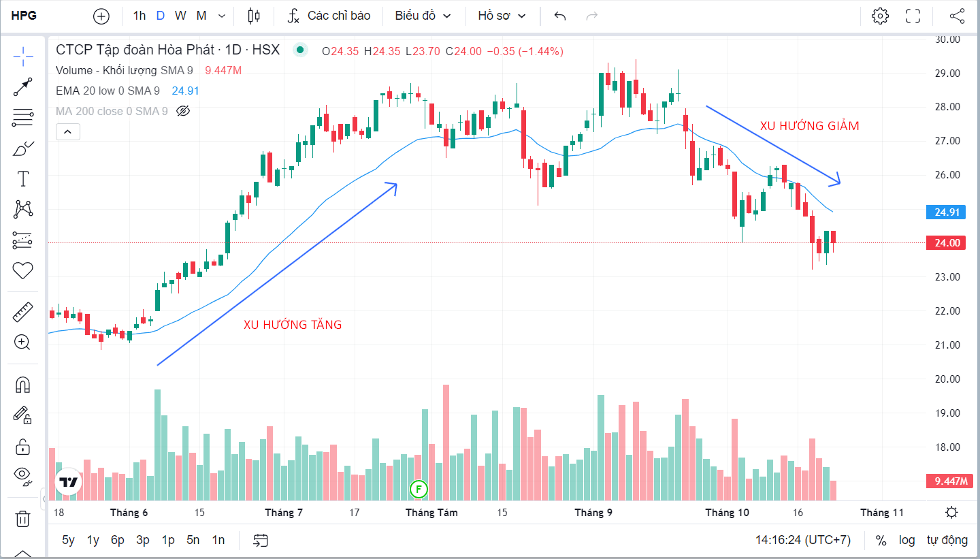The image size is (980, 559).
Task: Select the 1h timeframe
Action: point(139,16)
